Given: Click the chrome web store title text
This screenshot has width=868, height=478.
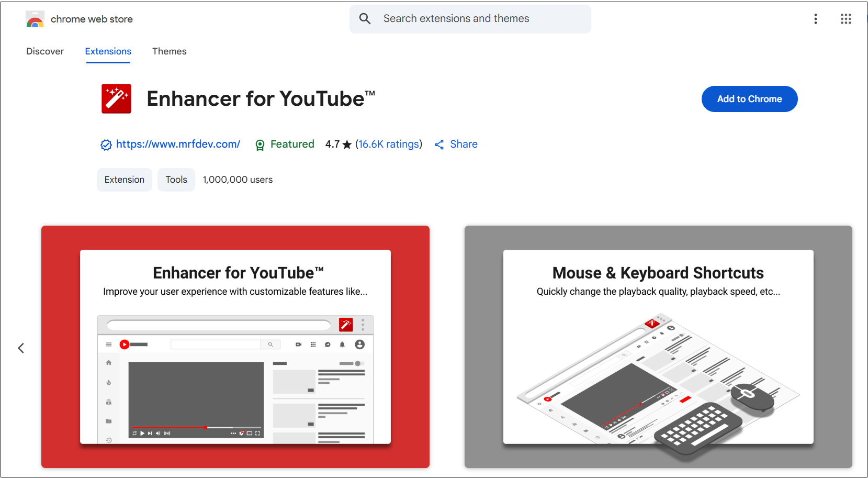Looking at the screenshot, I should pyautogui.click(x=92, y=19).
